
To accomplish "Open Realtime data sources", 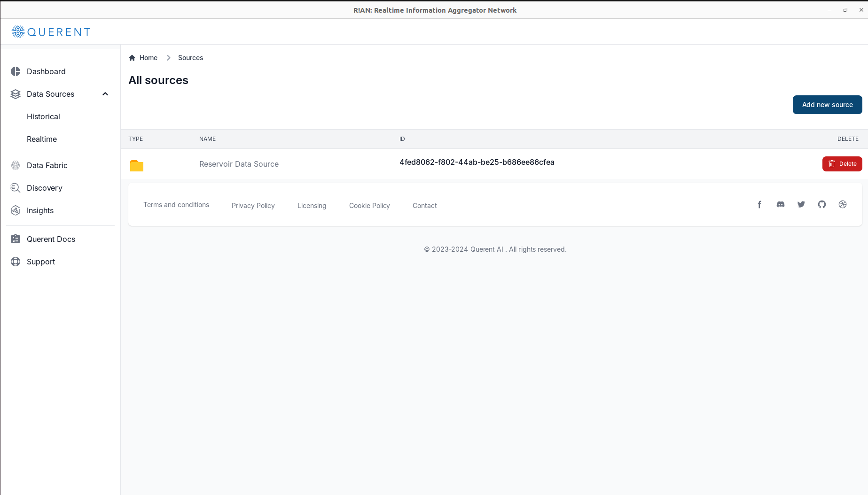I will click(x=42, y=139).
